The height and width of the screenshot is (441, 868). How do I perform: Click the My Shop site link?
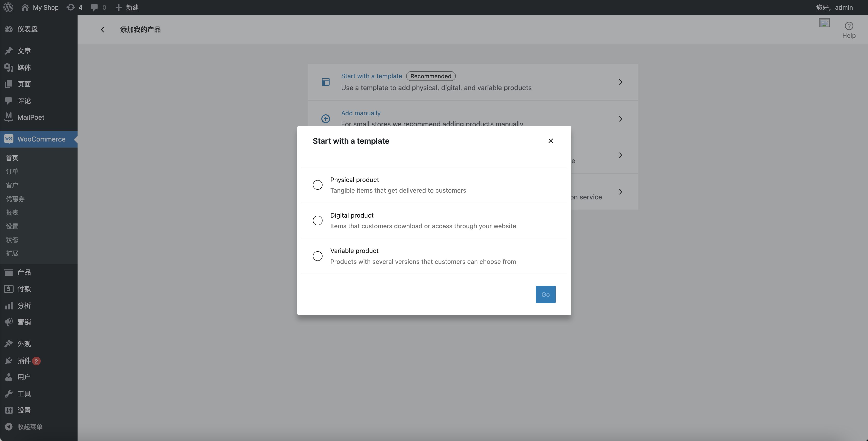pos(46,8)
